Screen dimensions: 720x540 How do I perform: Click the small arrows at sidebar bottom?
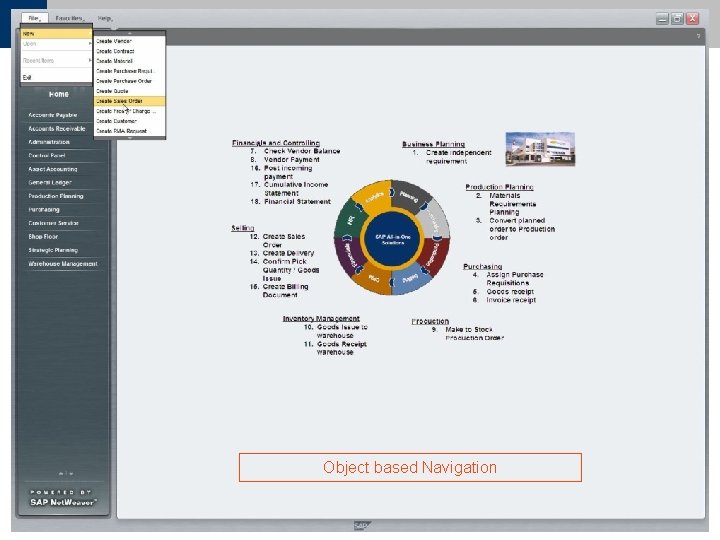(x=66, y=473)
